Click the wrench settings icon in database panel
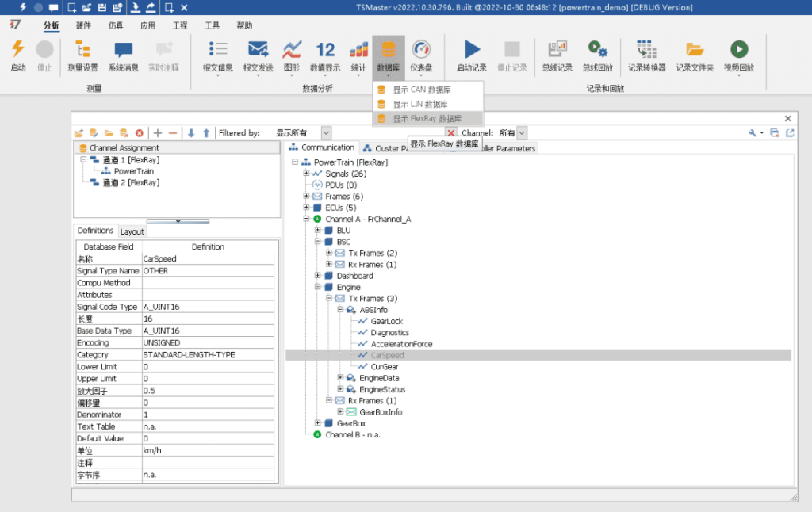The image size is (812, 512). [x=753, y=133]
